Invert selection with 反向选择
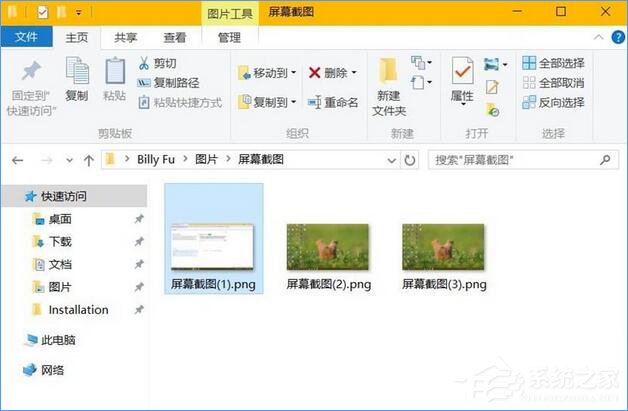This screenshot has height=411, width=628. pyautogui.click(x=553, y=103)
